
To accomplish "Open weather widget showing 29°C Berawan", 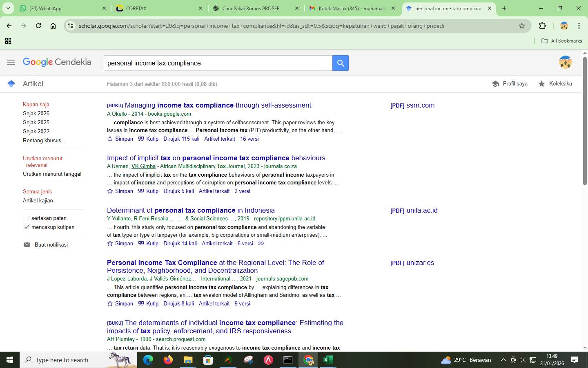I will coord(466,360).
